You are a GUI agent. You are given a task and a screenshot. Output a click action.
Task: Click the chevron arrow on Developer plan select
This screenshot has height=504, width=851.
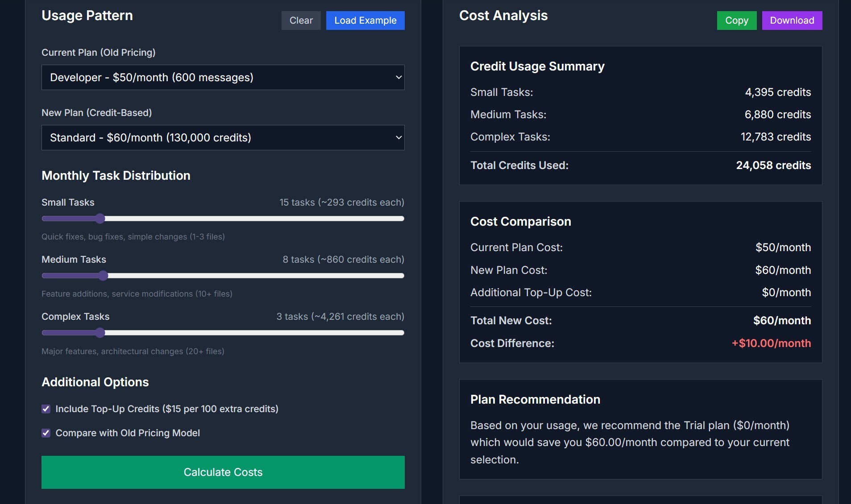coord(399,78)
